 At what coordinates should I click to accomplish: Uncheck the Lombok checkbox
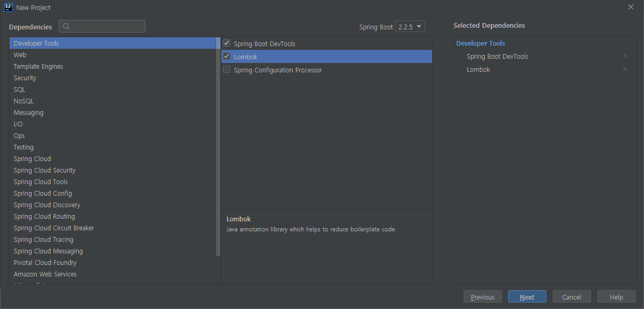pos(227,56)
